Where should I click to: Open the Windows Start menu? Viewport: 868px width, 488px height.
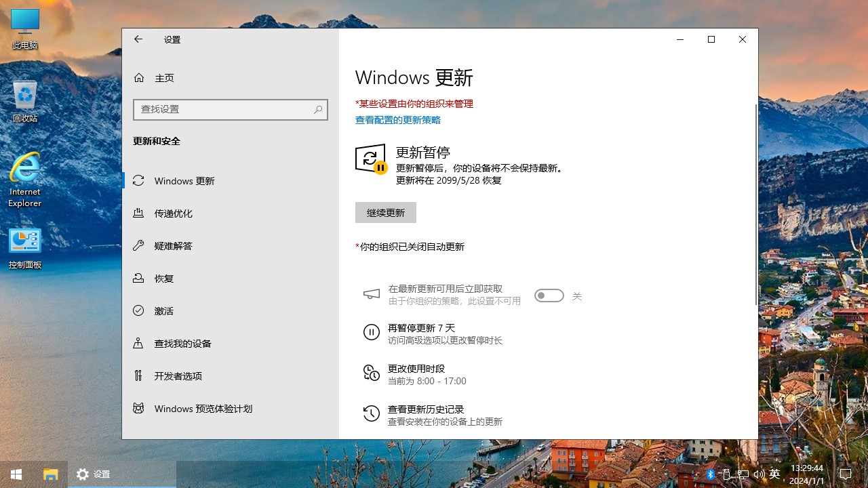click(x=16, y=474)
